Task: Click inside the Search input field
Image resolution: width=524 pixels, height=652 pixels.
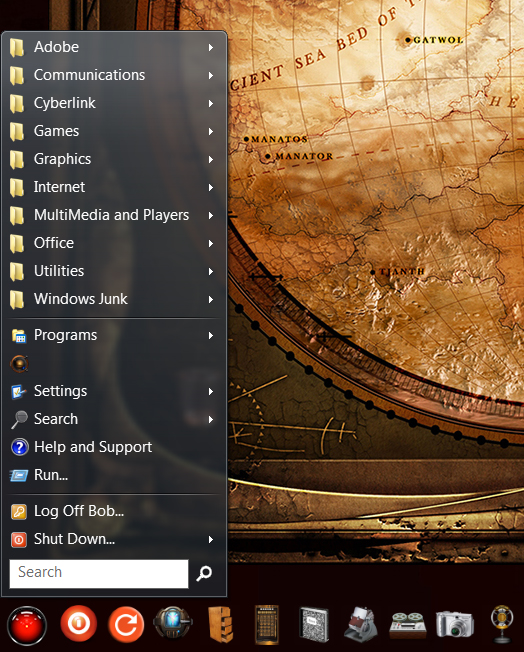Action: coord(99,574)
